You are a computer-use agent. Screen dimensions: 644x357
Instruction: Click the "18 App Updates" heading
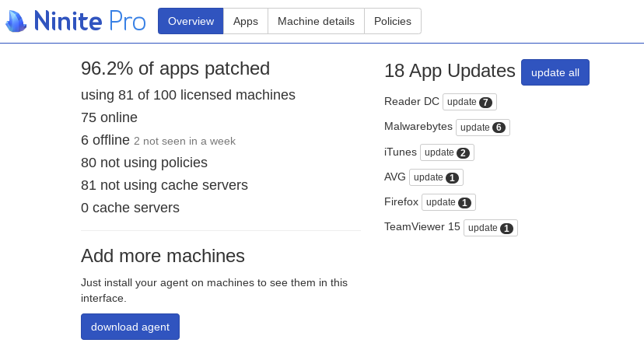click(450, 71)
